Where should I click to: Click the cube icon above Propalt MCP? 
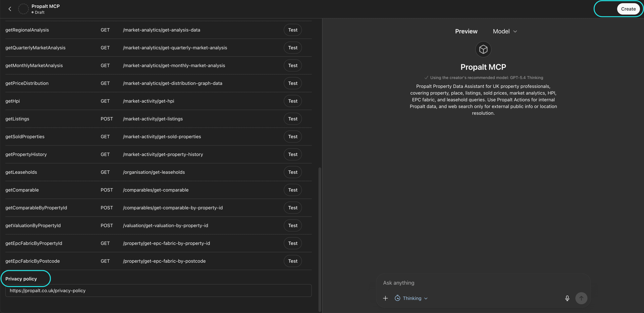click(x=483, y=49)
